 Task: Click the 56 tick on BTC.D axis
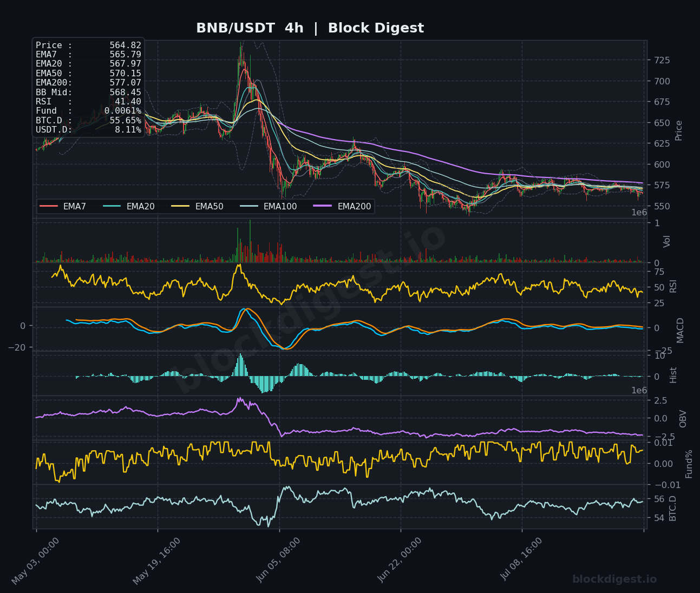[x=659, y=499]
